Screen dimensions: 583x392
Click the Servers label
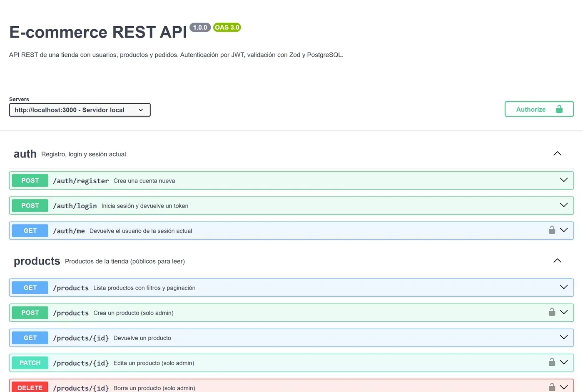click(19, 99)
